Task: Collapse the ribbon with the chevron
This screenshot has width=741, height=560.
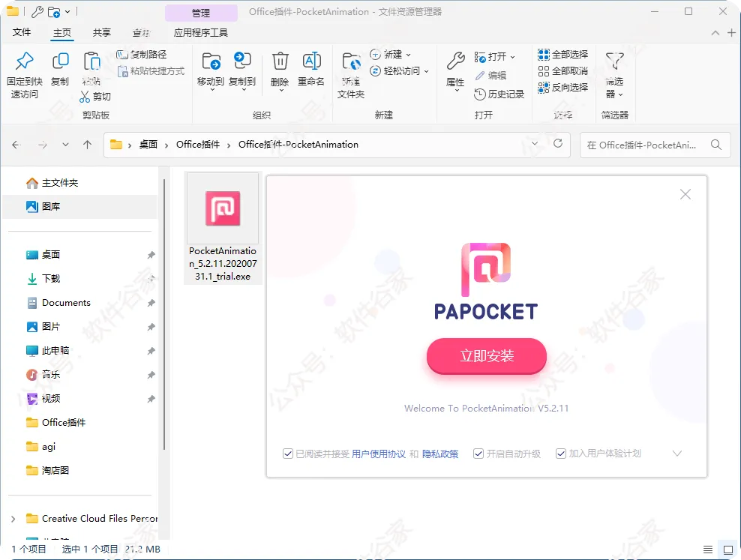Action: point(715,32)
